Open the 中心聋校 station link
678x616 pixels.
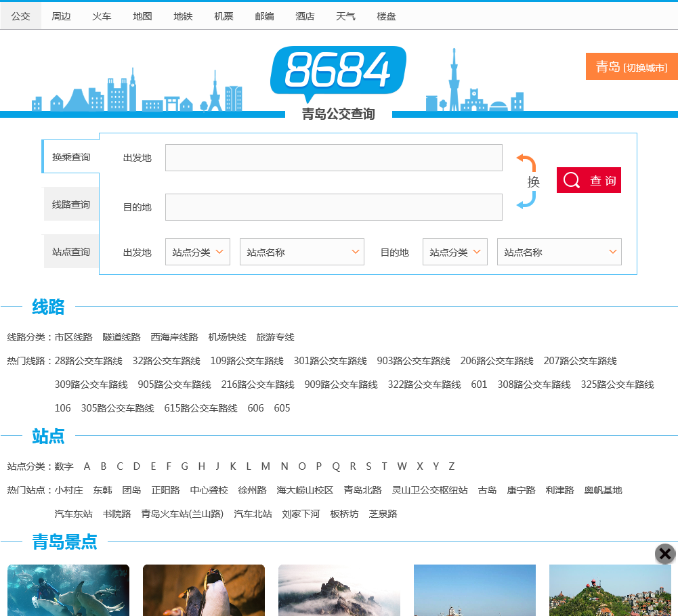[209, 490]
